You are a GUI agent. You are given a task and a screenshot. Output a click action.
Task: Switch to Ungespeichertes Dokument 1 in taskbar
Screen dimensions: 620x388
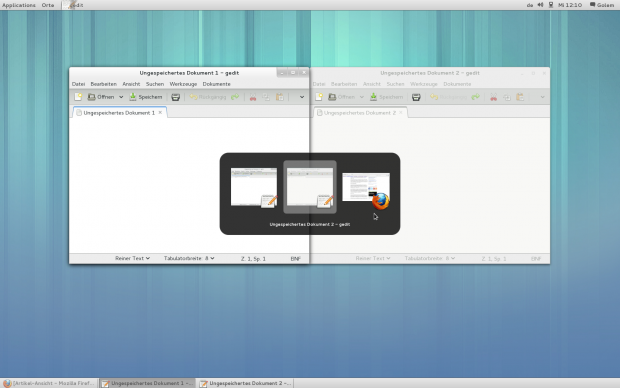[x=147, y=383]
